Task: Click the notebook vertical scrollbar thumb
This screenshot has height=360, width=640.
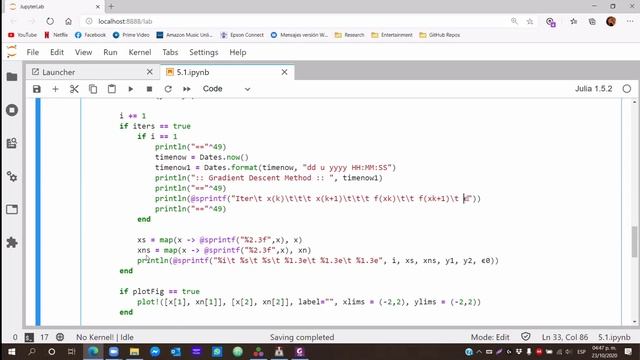Action: point(634,242)
